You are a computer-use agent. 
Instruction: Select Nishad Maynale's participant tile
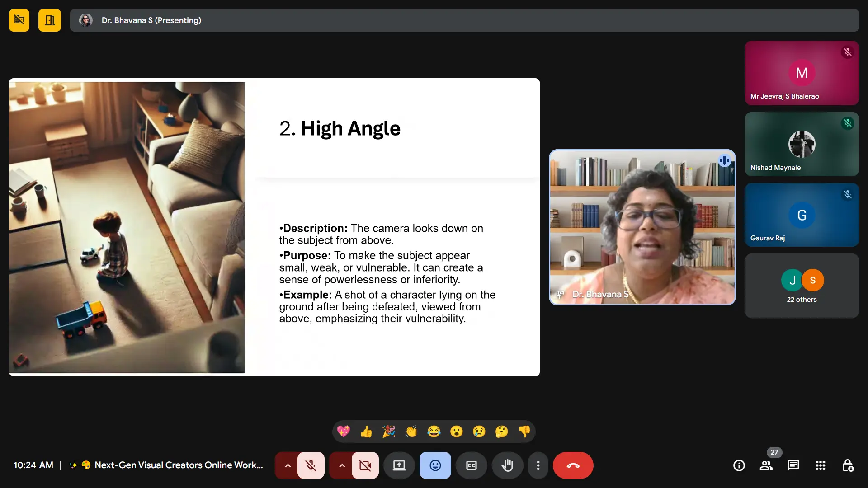(x=802, y=144)
